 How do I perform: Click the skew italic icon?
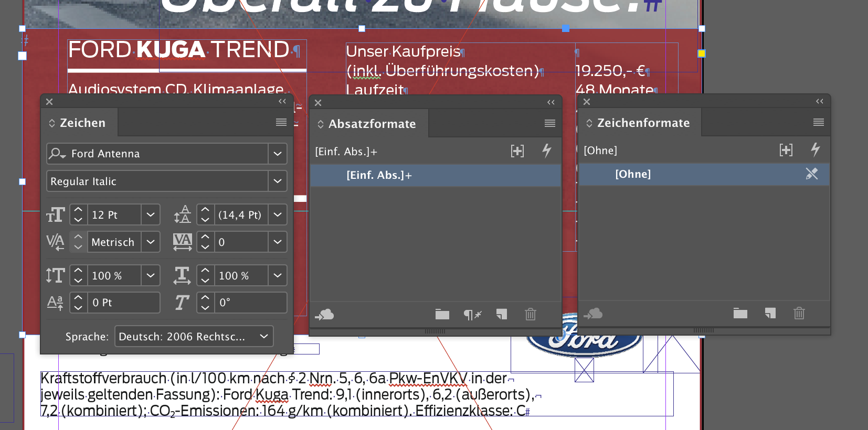click(182, 303)
